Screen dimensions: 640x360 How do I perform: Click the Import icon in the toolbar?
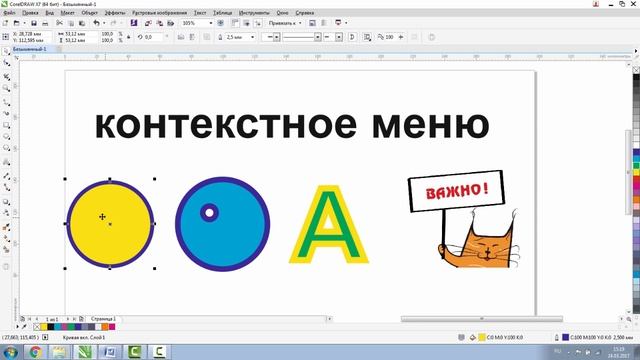click(148, 23)
